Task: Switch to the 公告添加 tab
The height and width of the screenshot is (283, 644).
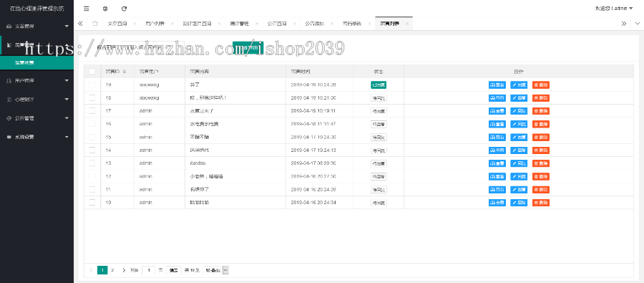Action: click(x=315, y=24)
